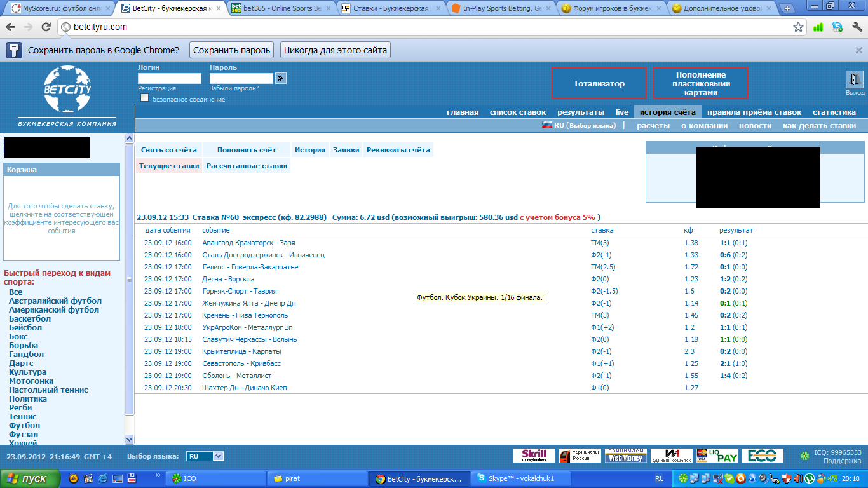Click the Skrill Moneybookers payment logo
Screen dimensions: 868x488
(x=534, y=456)
